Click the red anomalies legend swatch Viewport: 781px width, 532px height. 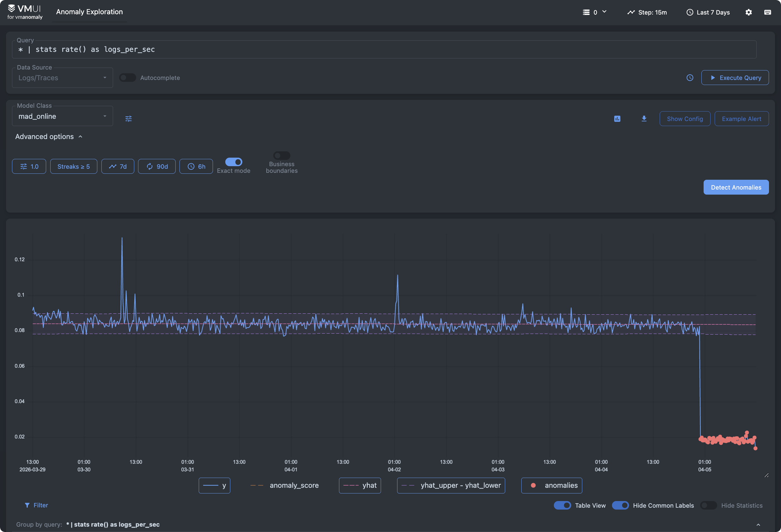click(533, 485)
